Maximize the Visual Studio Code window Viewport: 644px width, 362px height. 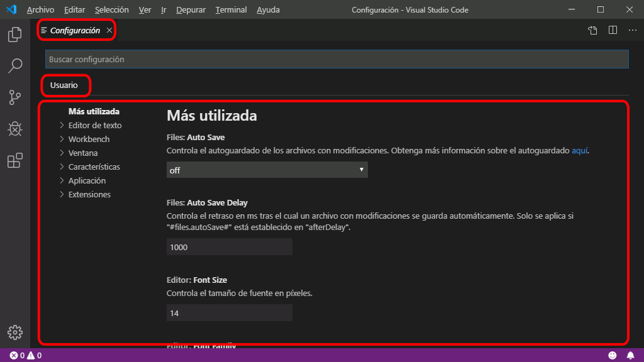coord(601,9)
